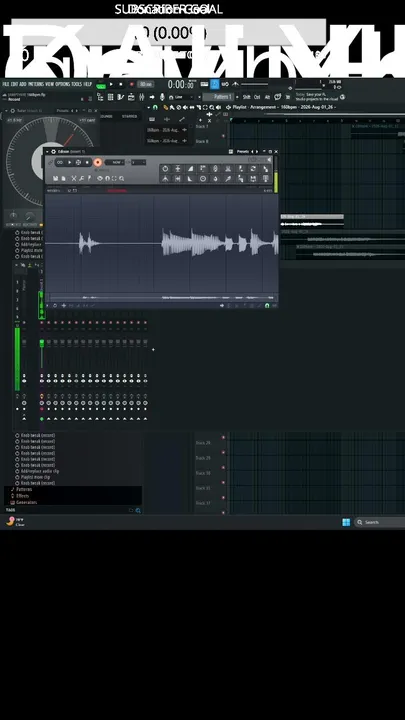The width and height of the screenshot is (405, 720).
Task: Open the TOOLS menu
Action: click(77, 84)
